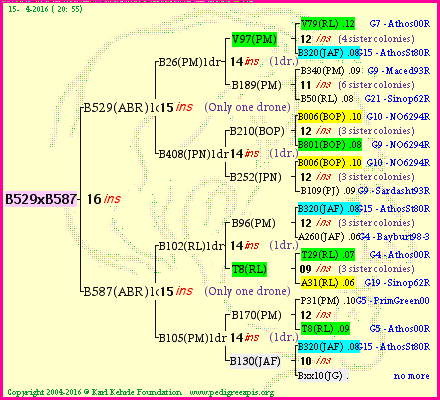Click the '09 ins' year label

(x=315, y=269)
